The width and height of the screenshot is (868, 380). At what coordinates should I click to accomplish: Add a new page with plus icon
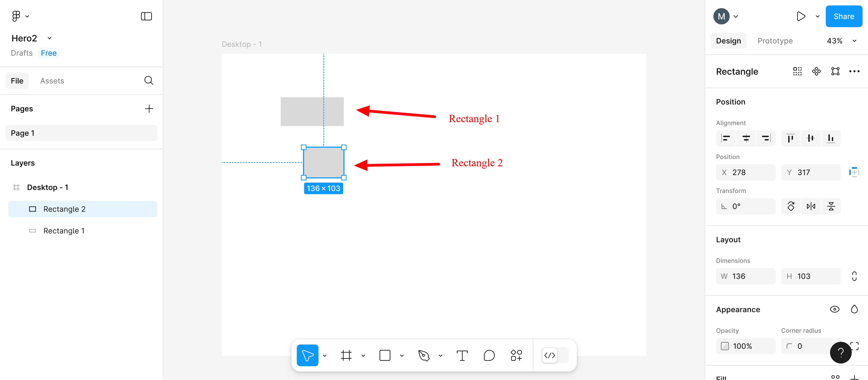[149, 109]
